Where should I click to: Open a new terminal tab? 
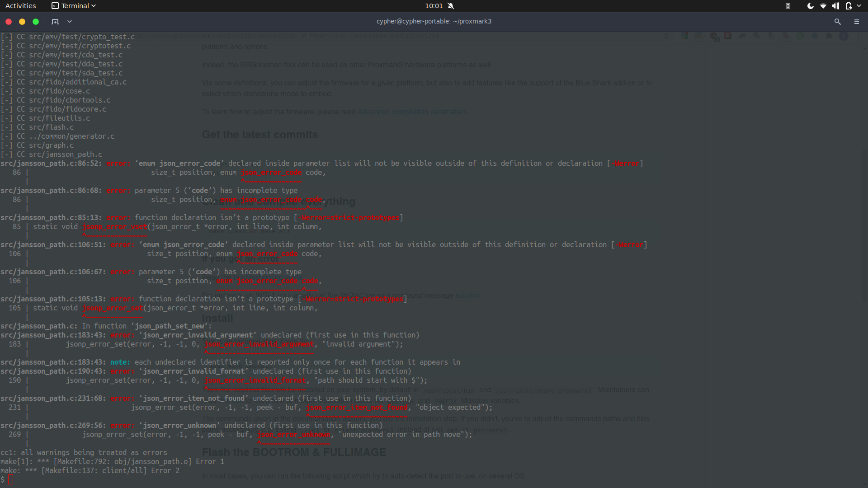[x=55, y=21]
